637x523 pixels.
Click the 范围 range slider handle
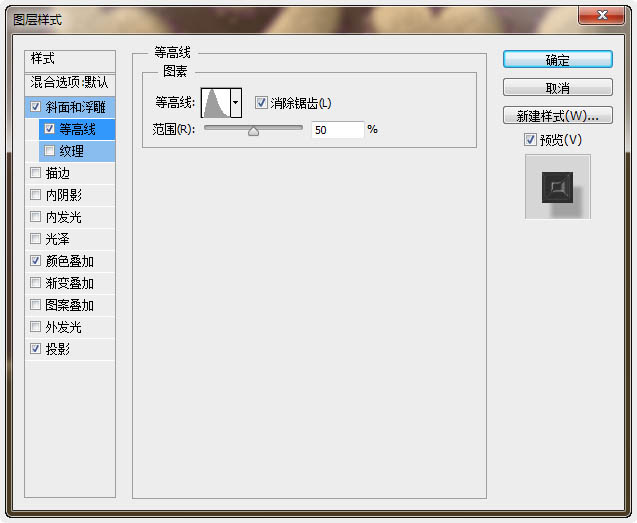tap(254, 131)
